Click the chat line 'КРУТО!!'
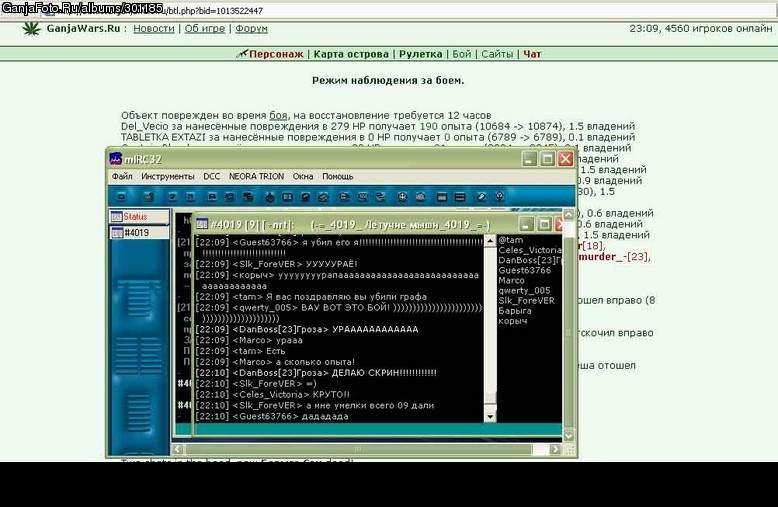 [272, 395]
